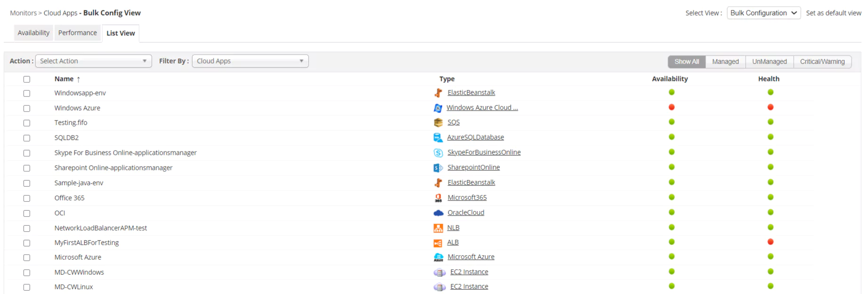Filter by Critical/Warning monitors
The height and width of the screenshot is (294, 868).
pos(822,62)
